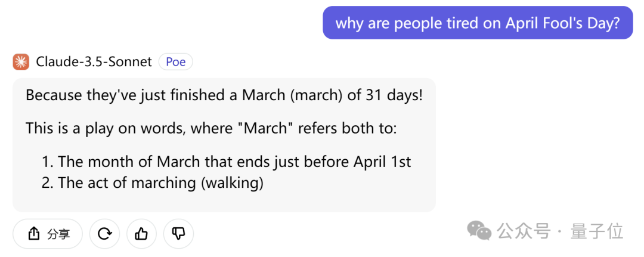The height and width of the screenshot is (257, 644).
Task: Click the upload arrow icon beside 分享
Action: pyautogui.click(x=33, y=234)
